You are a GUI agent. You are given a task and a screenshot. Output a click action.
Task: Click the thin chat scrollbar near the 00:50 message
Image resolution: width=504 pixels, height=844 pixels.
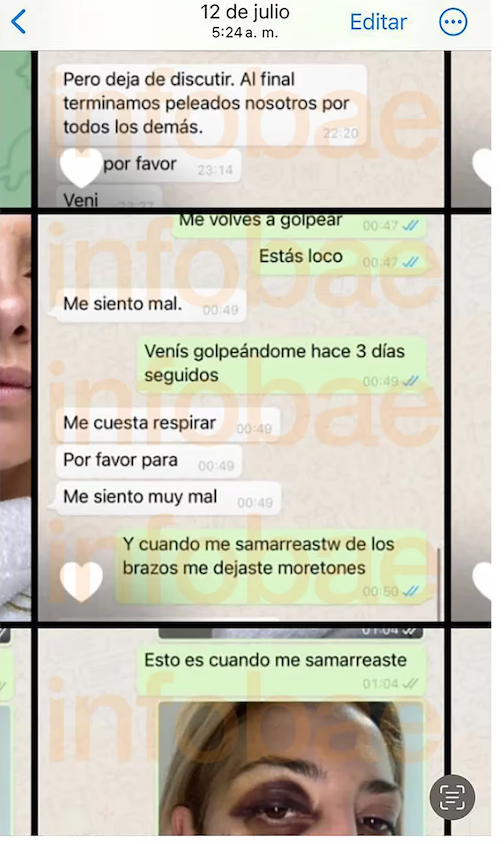point(439,584)
